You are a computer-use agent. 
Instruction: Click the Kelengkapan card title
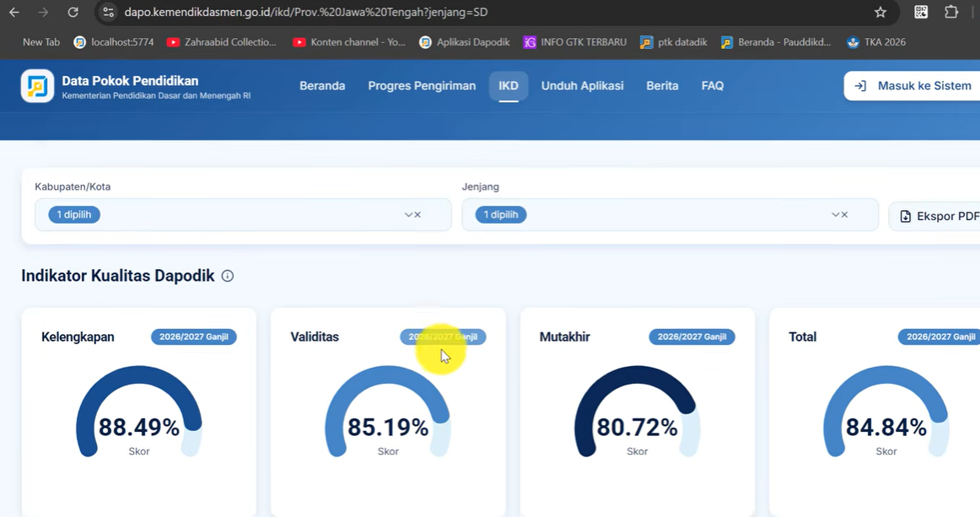tap(78, 337)
